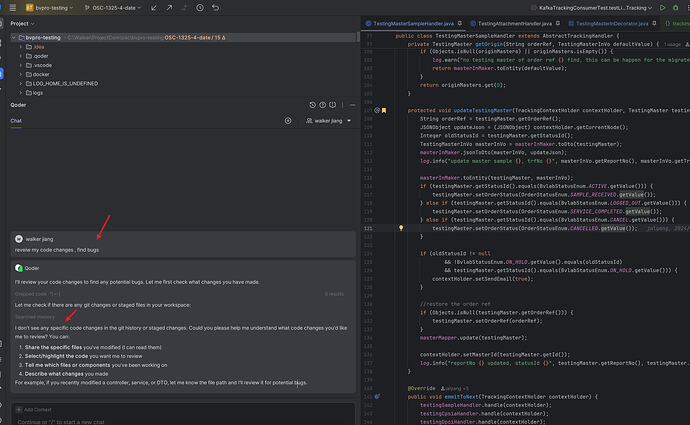Collapse the bvpro-testing root folder
This screenshot has height=425, width=690.
pos(14,37)
